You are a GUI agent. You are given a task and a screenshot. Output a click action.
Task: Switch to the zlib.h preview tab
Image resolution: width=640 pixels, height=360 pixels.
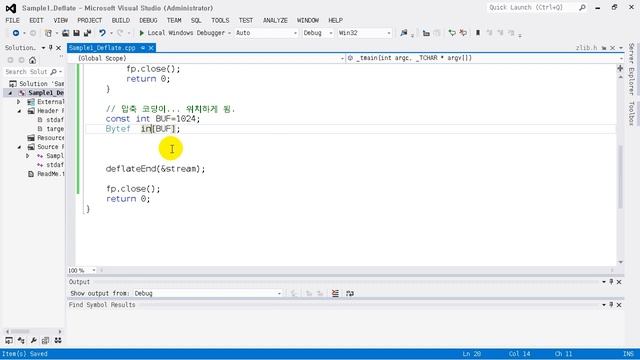click(x=586, y=48)
